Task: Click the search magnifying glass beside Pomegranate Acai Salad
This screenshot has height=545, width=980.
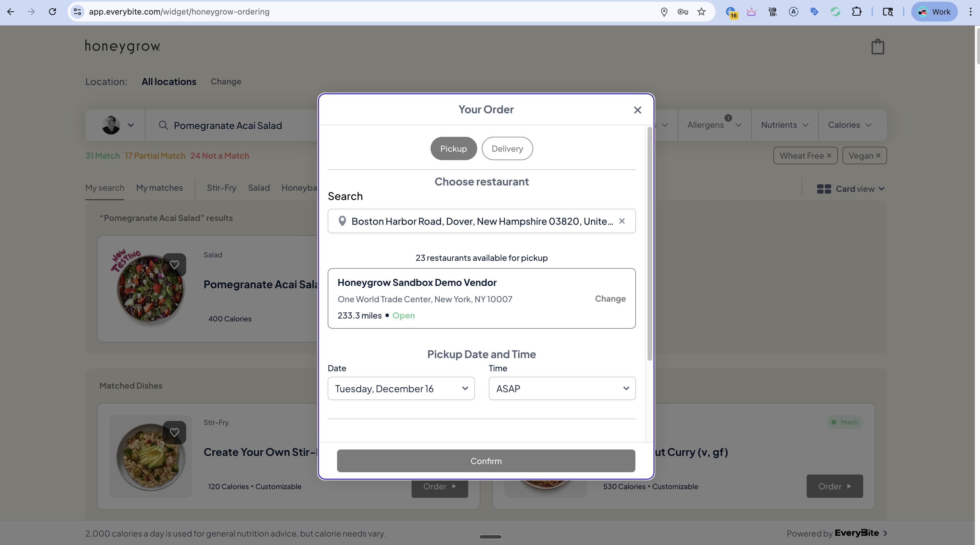Action: (x=163, y=125)
